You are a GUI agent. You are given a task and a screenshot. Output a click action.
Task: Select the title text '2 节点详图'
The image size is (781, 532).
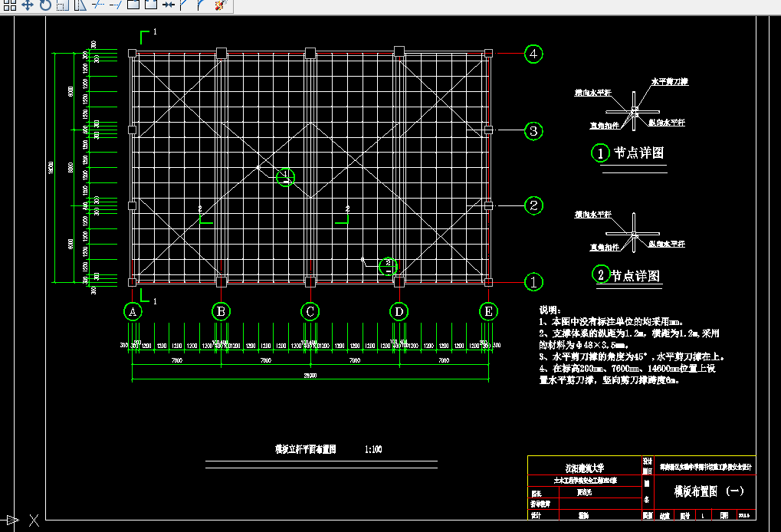[x=627, y=275]
